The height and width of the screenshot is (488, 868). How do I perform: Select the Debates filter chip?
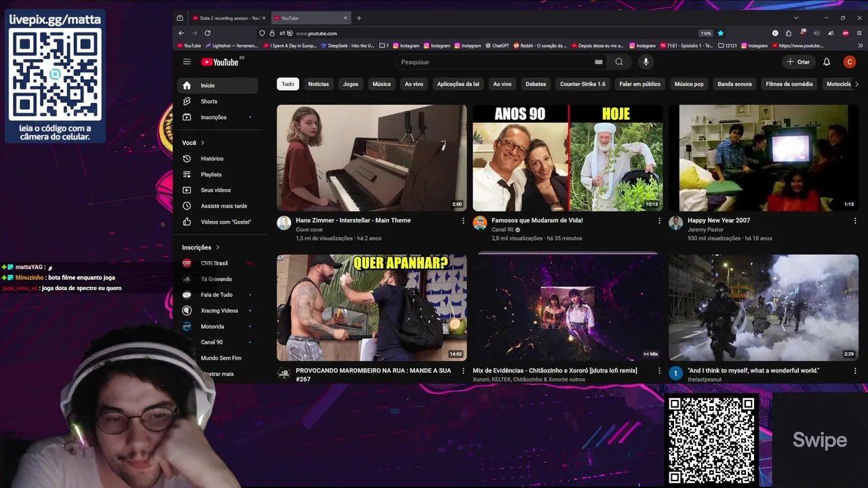click(x=535, y=84)
